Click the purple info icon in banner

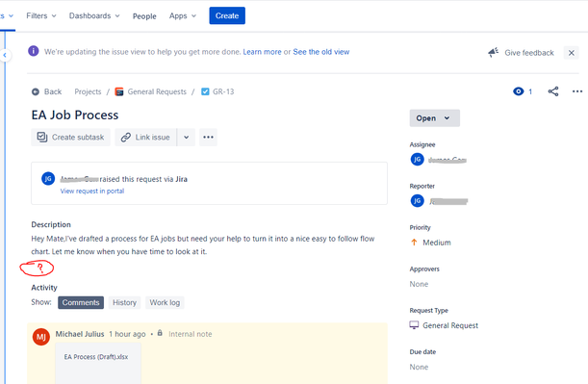tap(34, 51)
